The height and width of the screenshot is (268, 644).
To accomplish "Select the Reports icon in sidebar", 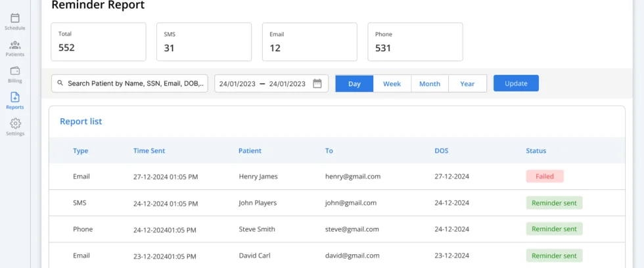I will coord(15,98).
